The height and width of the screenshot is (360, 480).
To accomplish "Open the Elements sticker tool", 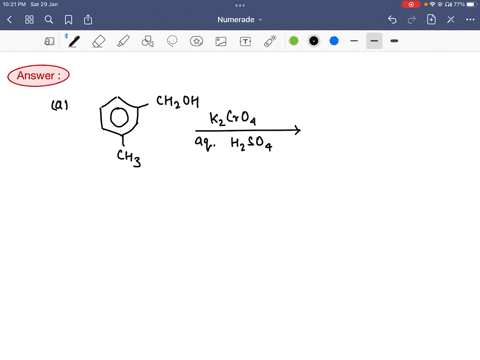I will point(196,41).
